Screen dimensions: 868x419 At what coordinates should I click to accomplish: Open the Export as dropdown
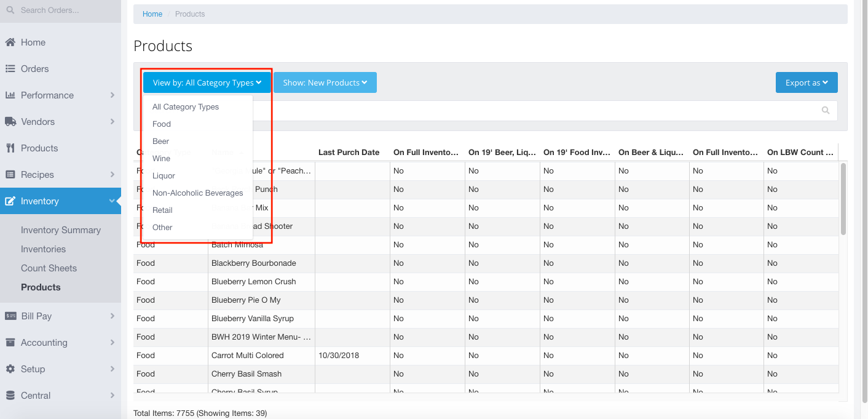(806, 83)
